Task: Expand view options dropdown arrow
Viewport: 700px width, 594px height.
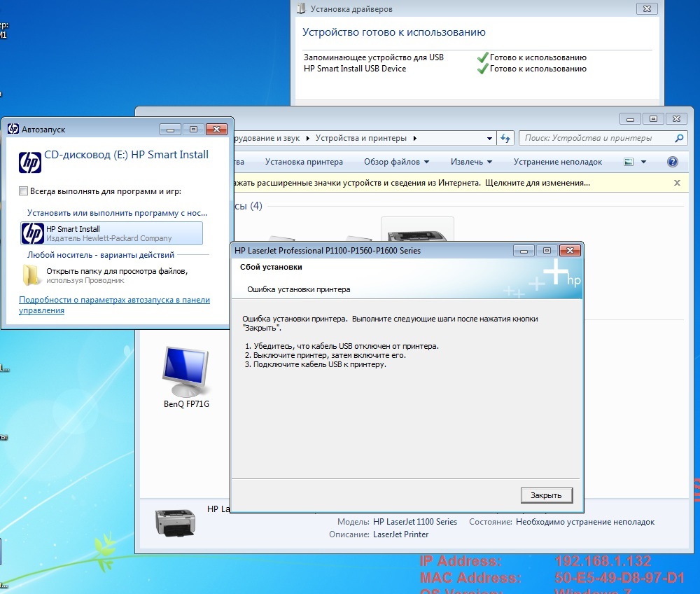Action: pyautogui.click(x=643, y=162)
